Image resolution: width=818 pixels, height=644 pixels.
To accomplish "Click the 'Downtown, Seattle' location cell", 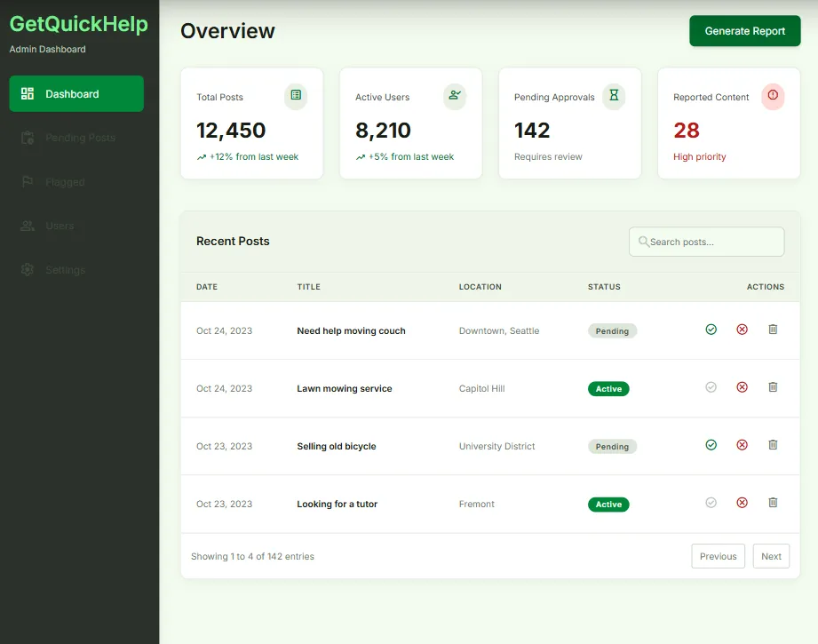I will pyautogui.click(x=499, y=330).
